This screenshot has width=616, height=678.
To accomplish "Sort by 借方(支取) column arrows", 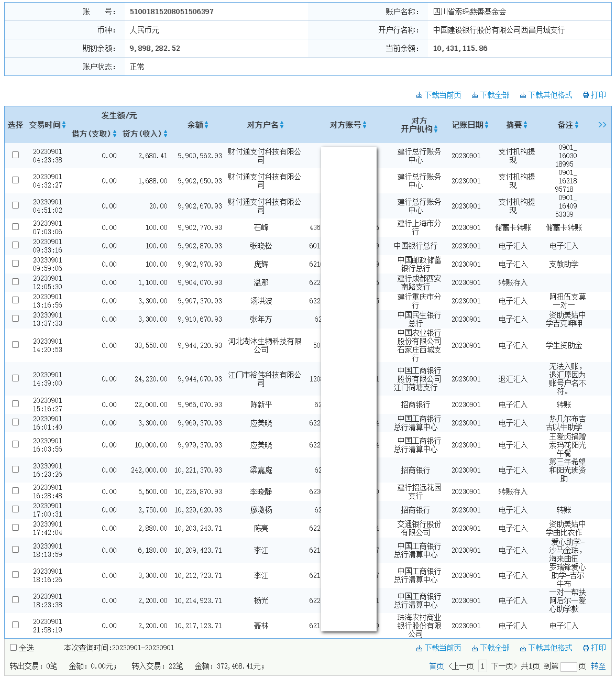I will [115, 134].
